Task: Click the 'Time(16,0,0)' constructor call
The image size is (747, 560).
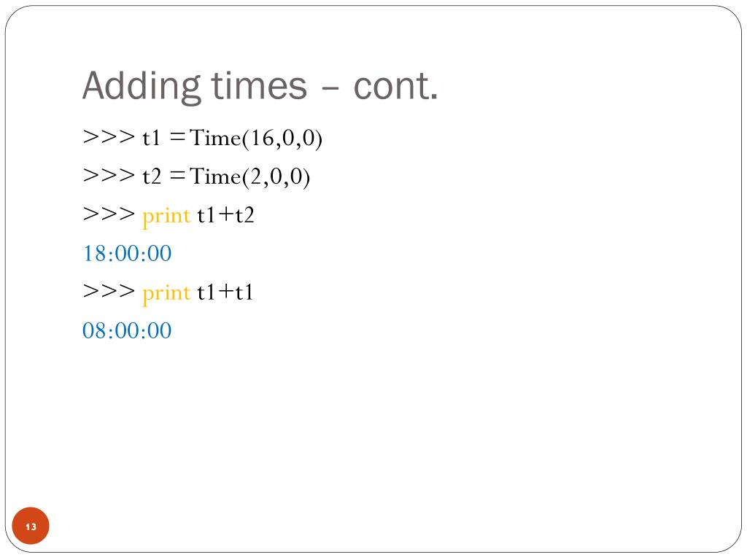Action: (x=256, y=139)
